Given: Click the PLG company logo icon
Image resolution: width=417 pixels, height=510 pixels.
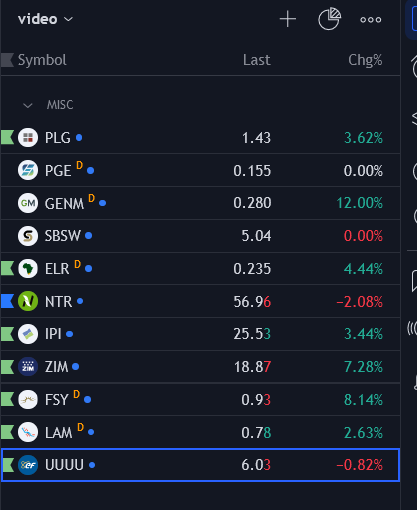Looking at the screenshot, I should click(28, 138).
